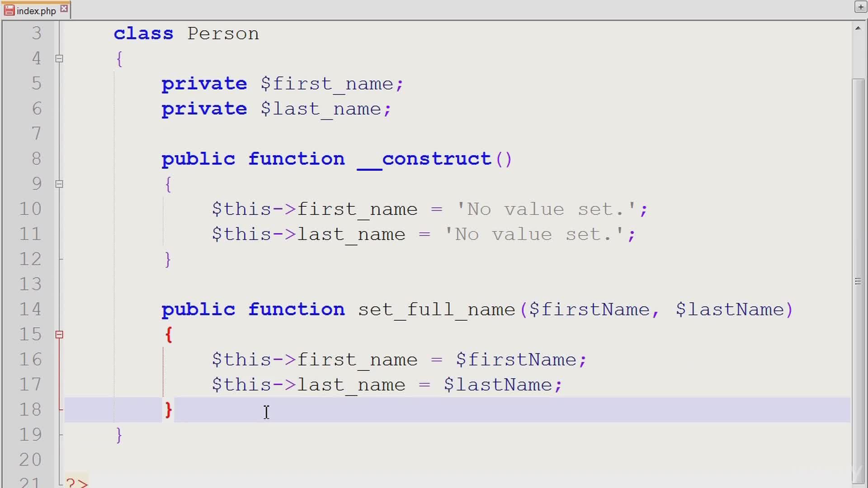Close the index.php tab with X

click(64, 9)
